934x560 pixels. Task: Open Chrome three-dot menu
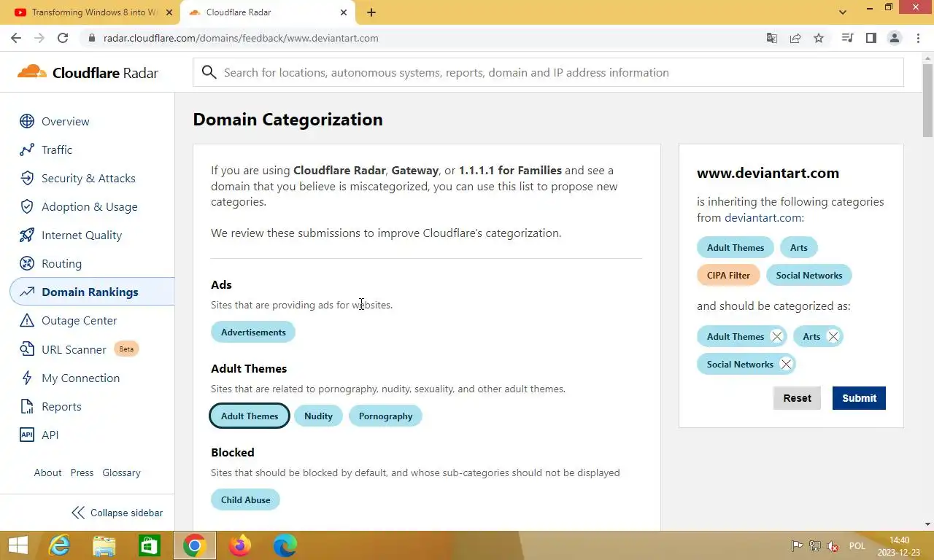917,38
